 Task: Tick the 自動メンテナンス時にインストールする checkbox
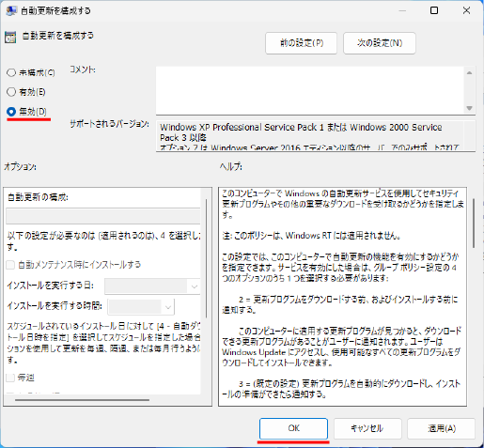pos(10,265)
